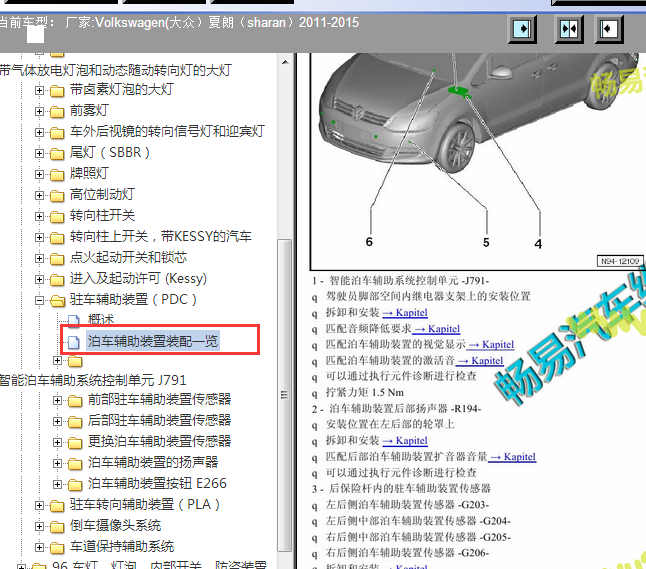
Task: Collapse the 驻车辅助装置（PDC）node
Action: (x=40, y=300)
